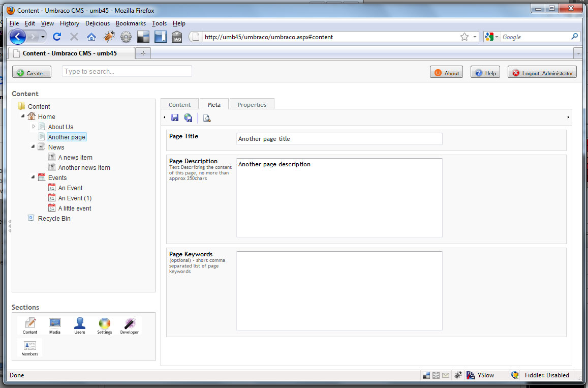Select the Meta tab

[x=214, y=104]
